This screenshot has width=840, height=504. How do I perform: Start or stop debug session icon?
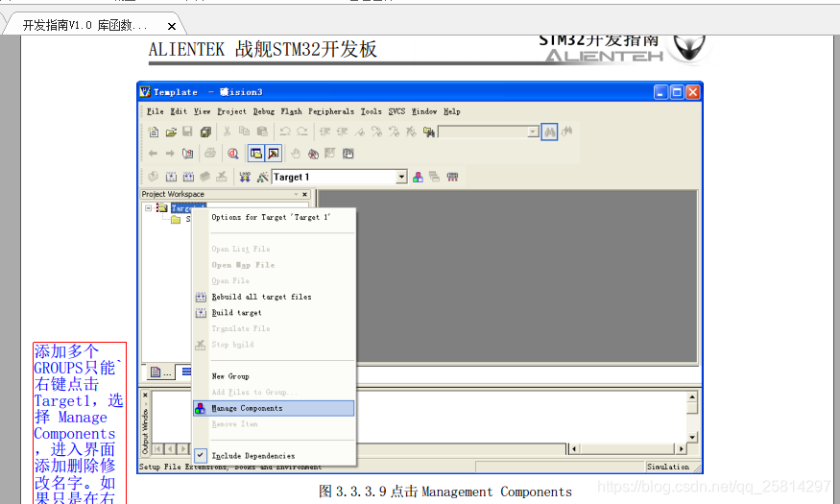tap(233, 154)
